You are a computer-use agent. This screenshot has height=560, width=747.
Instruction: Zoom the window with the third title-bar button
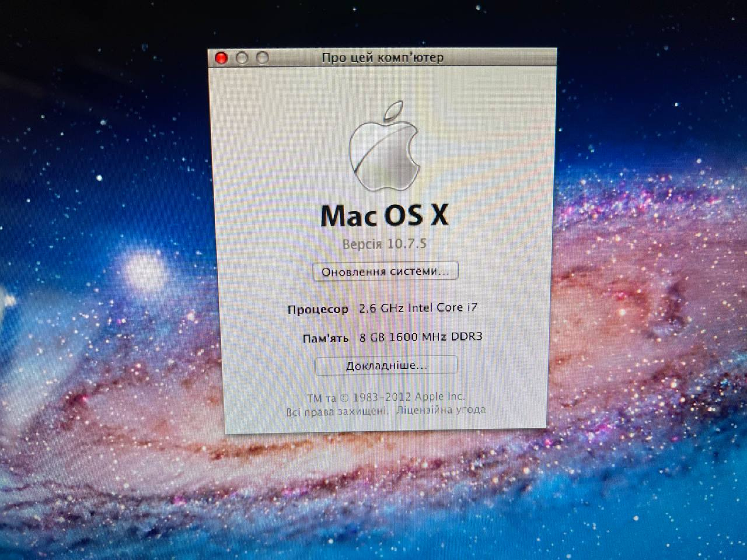pos(263,58)
